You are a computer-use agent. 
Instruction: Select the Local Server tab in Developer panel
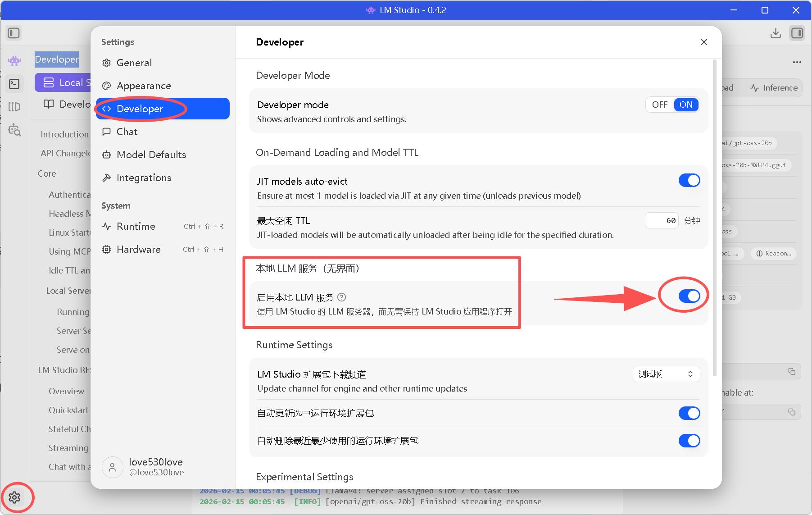pos(63,82)
